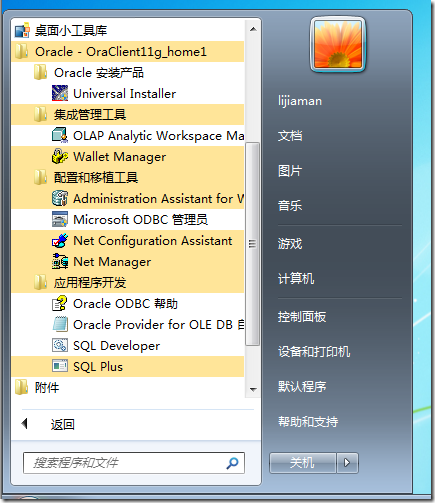The height and width of the screenshot is (503, 435).
Task: Open the shutdown options arrow
Action: tap(347, 463)
